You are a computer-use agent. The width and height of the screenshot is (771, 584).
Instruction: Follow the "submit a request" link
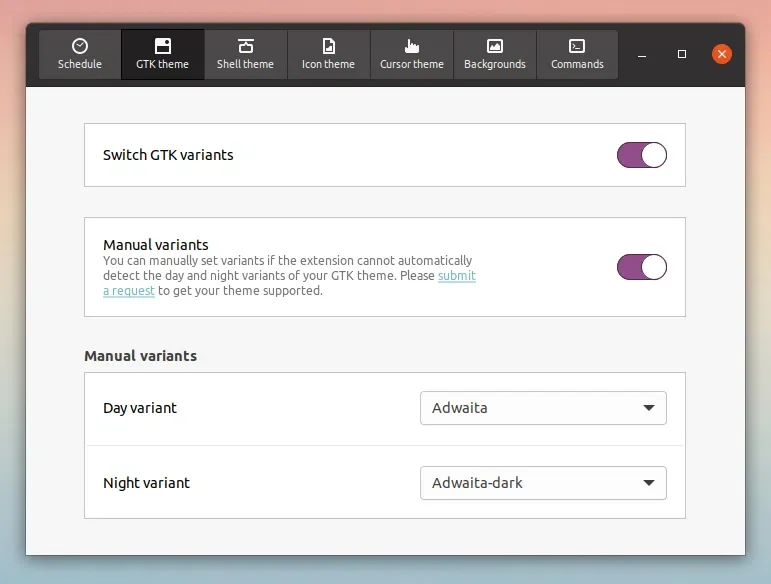point(456,276)
